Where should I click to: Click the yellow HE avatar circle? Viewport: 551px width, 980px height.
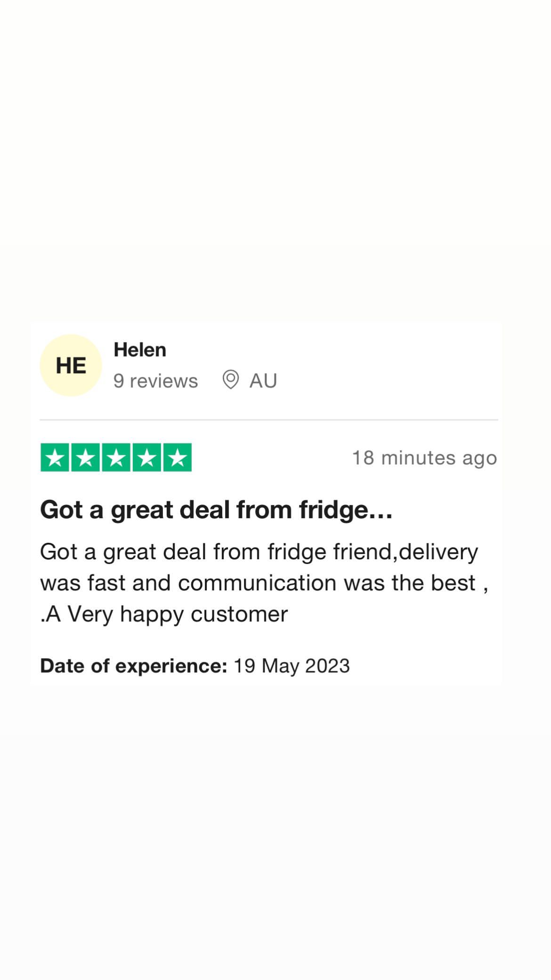coord(71,365)
